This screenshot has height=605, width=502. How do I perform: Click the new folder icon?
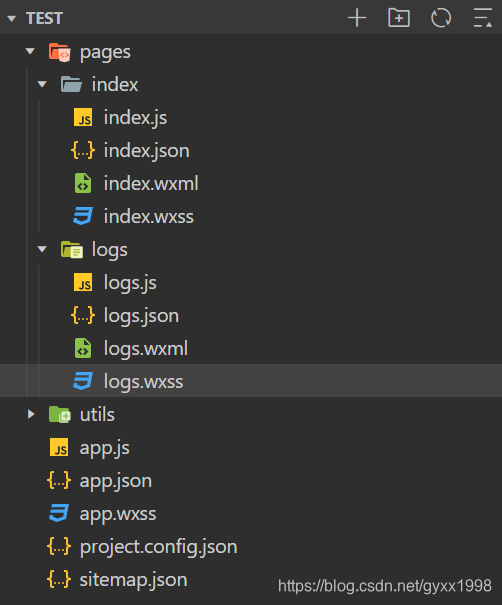click(399, 18)
